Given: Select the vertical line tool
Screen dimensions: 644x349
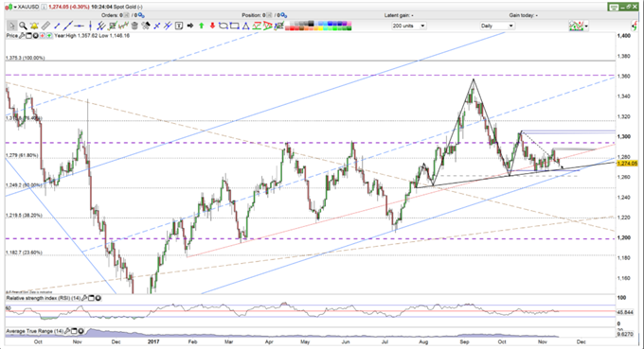Looking at the screenshot, I should coord(90,26).
